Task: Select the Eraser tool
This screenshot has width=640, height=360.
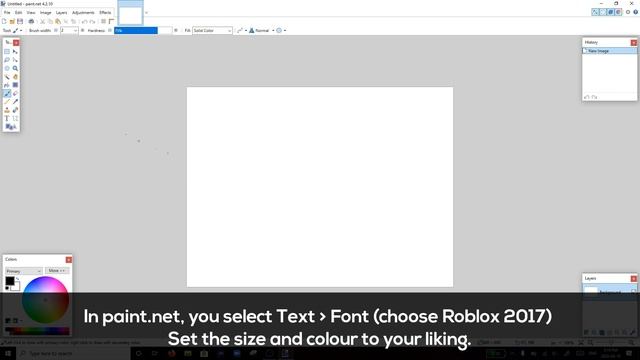Action: pyautogui.click(x=15, y=93)
